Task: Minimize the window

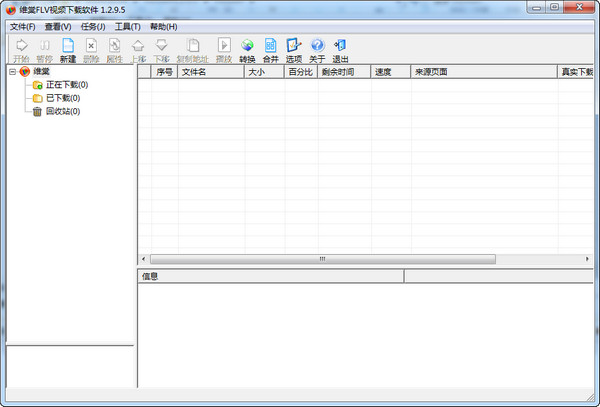Action: 536,7
